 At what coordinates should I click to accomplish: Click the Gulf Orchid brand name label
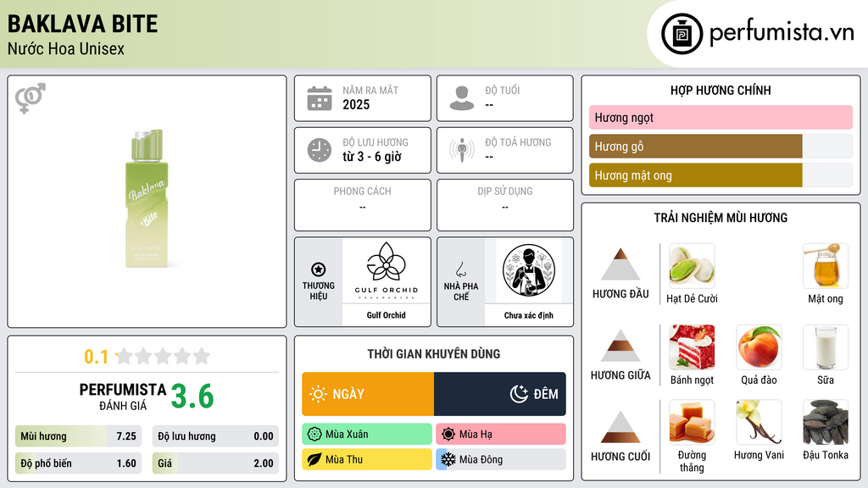(x=387, y=315)
